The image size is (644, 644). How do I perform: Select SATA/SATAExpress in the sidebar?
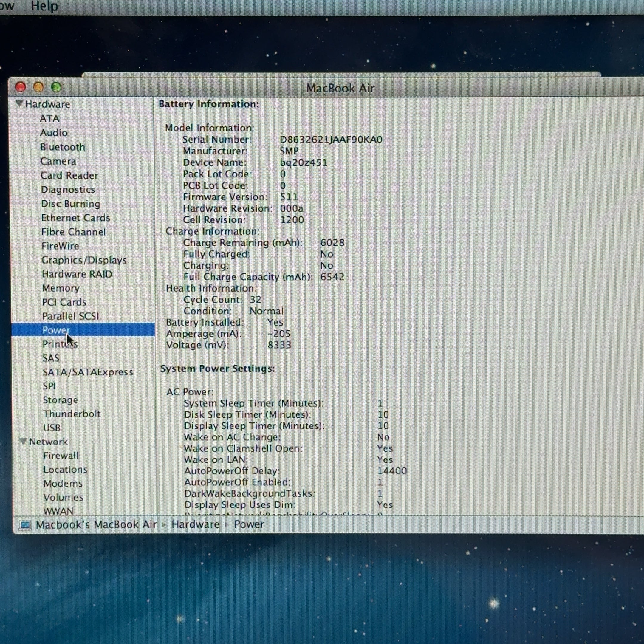(88, 372)
